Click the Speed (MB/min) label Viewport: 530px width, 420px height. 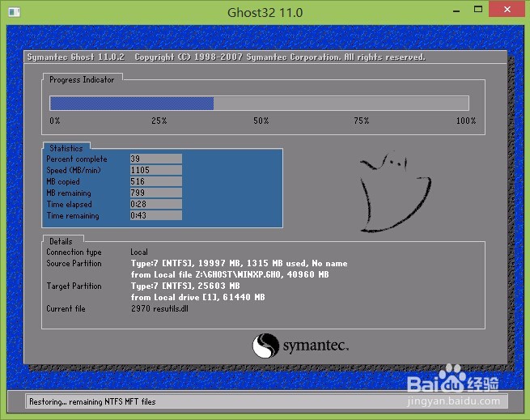(74, 170)
